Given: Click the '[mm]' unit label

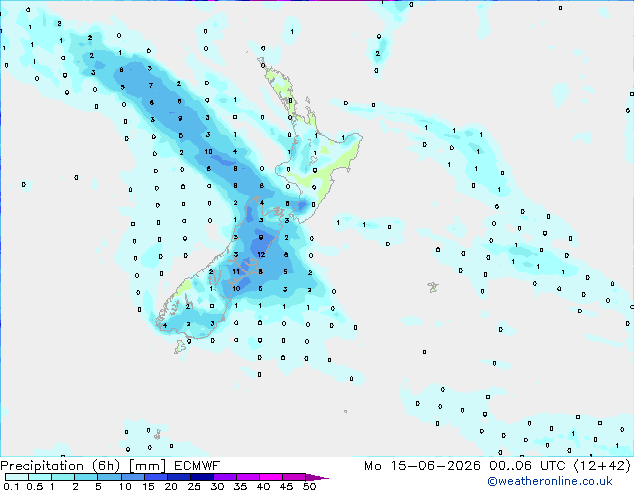Looking at the screenshot, I should [148, 466].
